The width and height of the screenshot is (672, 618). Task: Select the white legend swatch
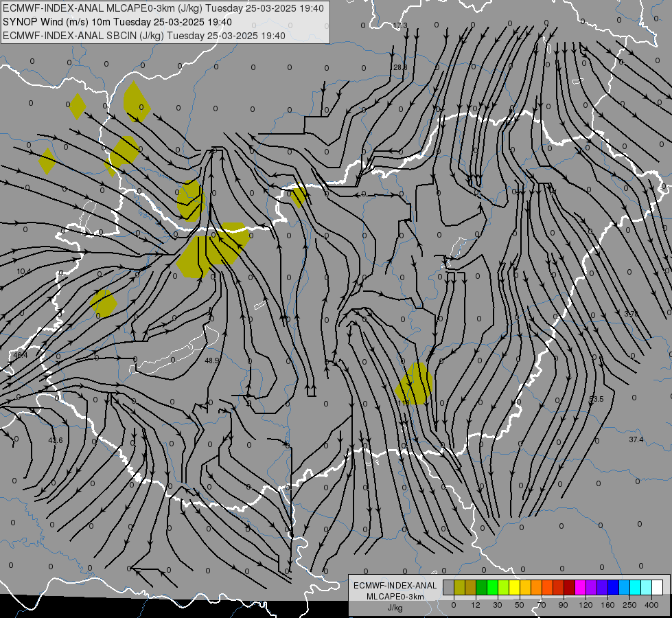[x=657, y=588]
